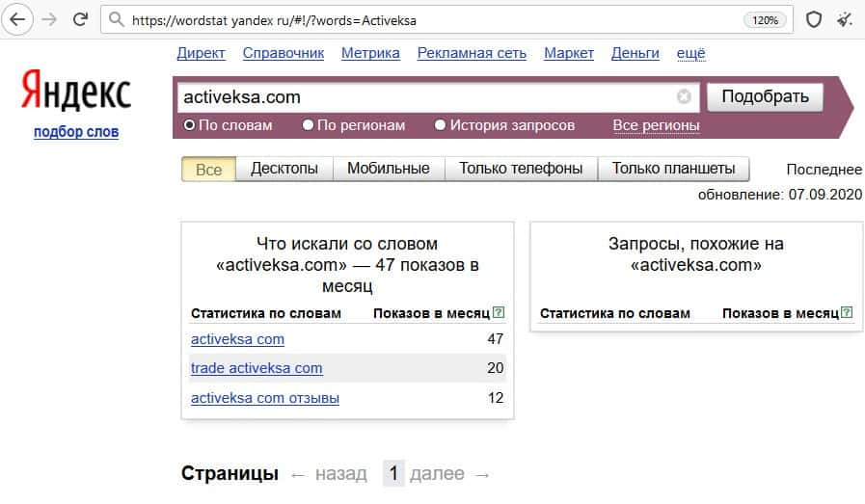865x504 pixels.
Task: Open the "Все регионы" region selector
Action: 656,125
